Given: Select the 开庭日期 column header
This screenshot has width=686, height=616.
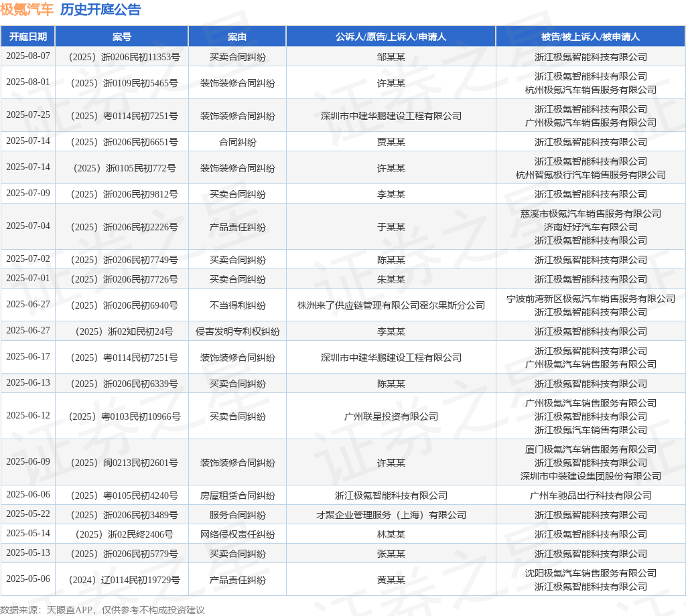Looking at the screenshot, I should [x=28, y=37].
